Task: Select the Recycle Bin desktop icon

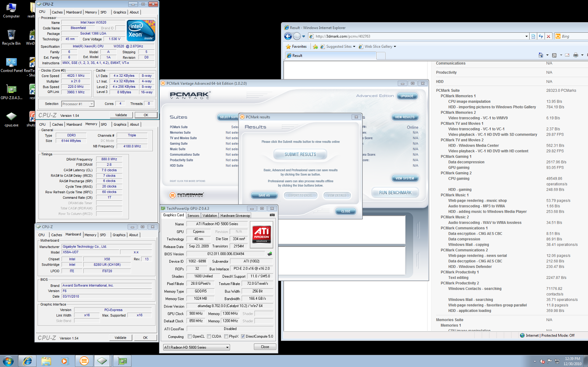Action: pos(11,37)
